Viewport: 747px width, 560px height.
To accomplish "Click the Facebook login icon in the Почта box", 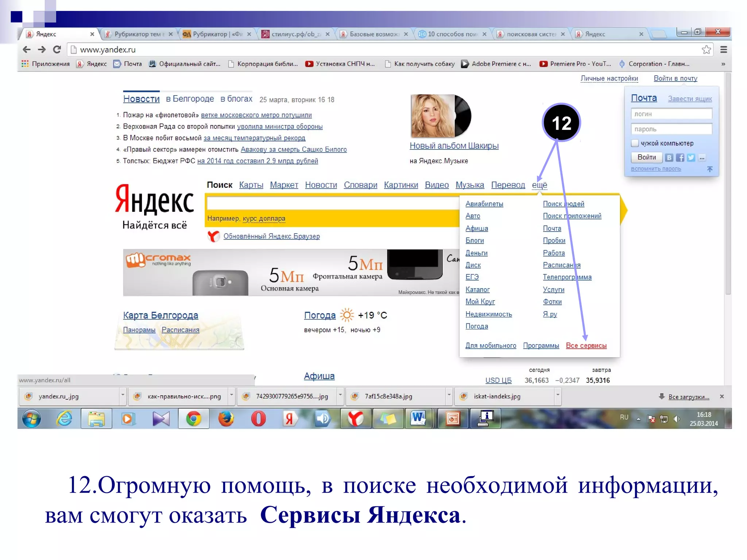I will pyautogui.click(x=680, y=157).
